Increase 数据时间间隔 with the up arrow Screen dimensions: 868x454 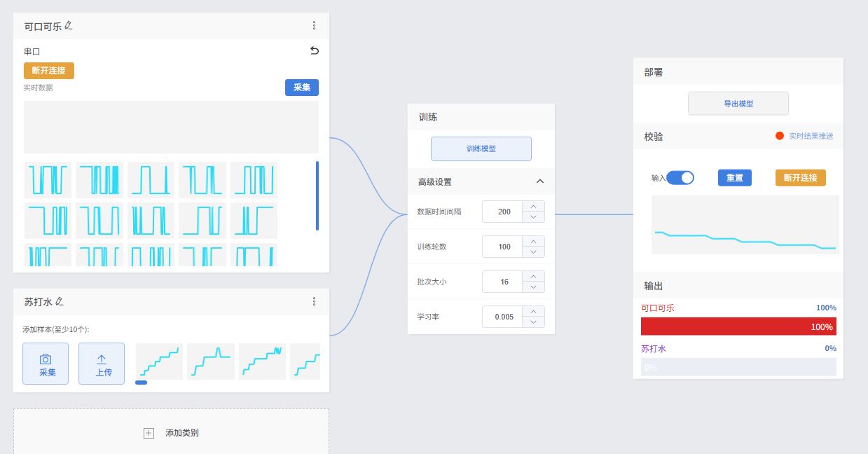pyautogui.click(x=533, y=206)
